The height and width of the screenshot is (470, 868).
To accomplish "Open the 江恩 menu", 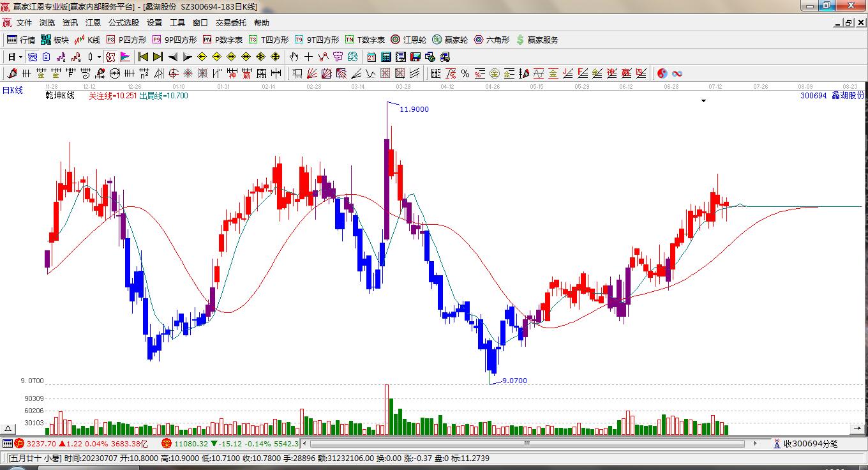I will click(93, 23).
